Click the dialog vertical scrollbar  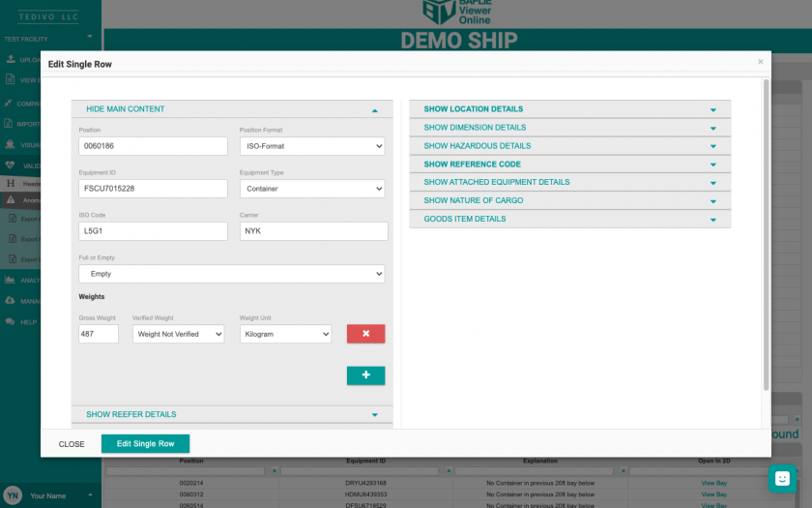766,235
